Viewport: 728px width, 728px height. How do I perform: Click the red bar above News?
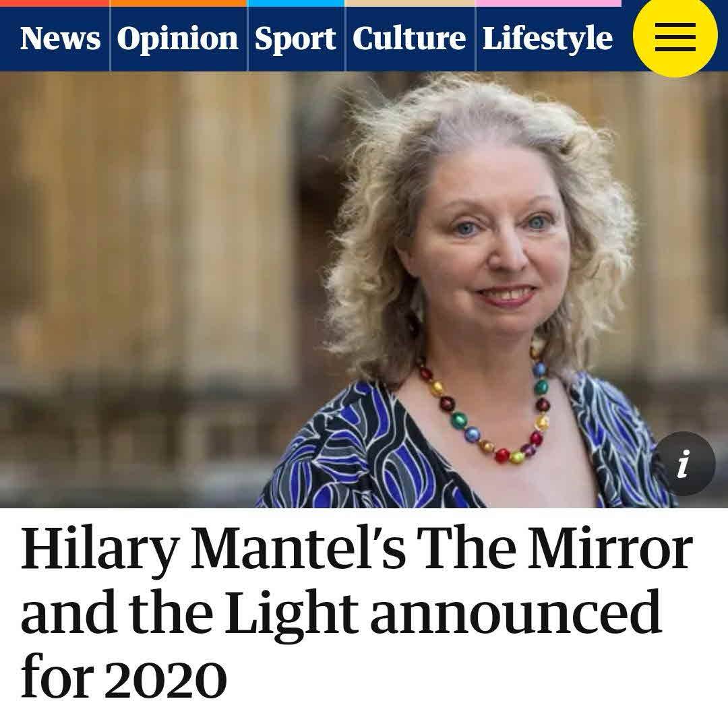coord(55,3)
